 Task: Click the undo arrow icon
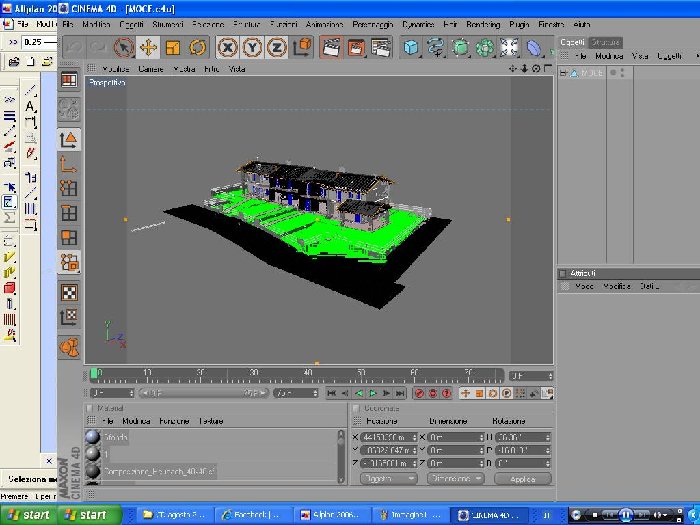[x=74, y=47]
